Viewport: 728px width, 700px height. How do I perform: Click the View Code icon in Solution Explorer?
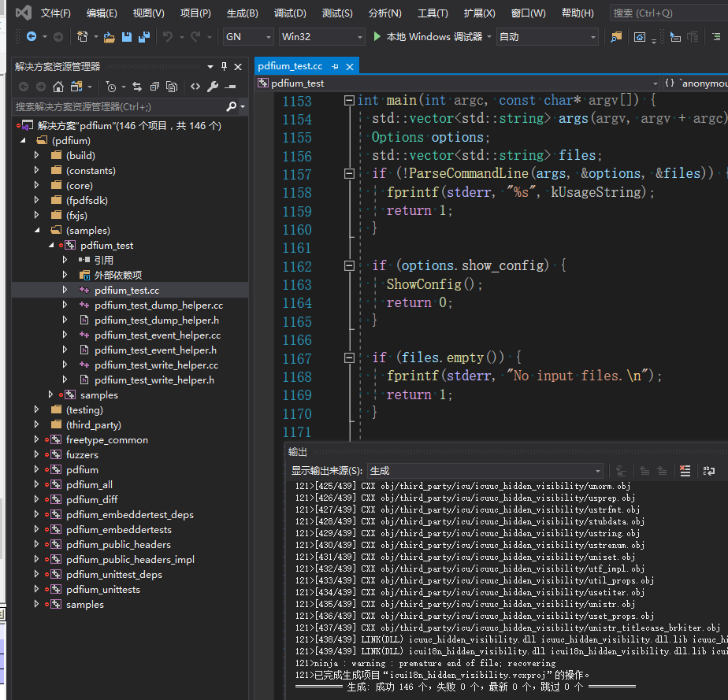pyautogui.click(x=195, y=87)
